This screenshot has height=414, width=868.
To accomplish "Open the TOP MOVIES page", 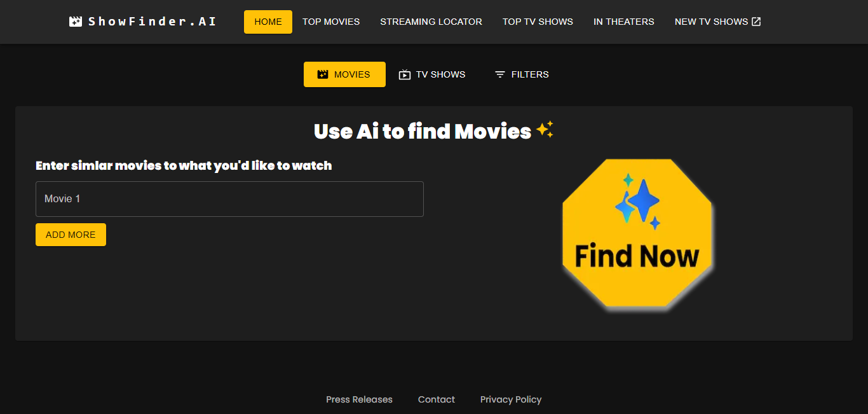I will pyautogui.click(x=331, y=21).
